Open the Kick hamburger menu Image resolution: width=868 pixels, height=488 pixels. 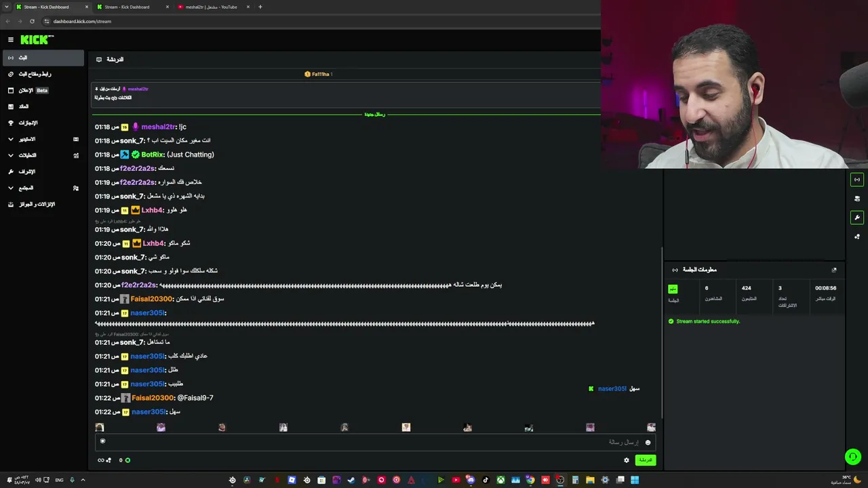[11, 40]
